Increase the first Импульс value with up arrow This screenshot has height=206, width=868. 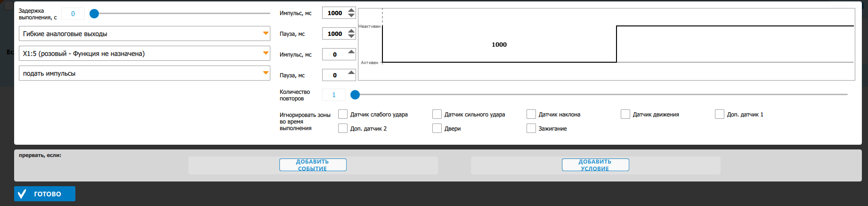(x=351, y=10)
